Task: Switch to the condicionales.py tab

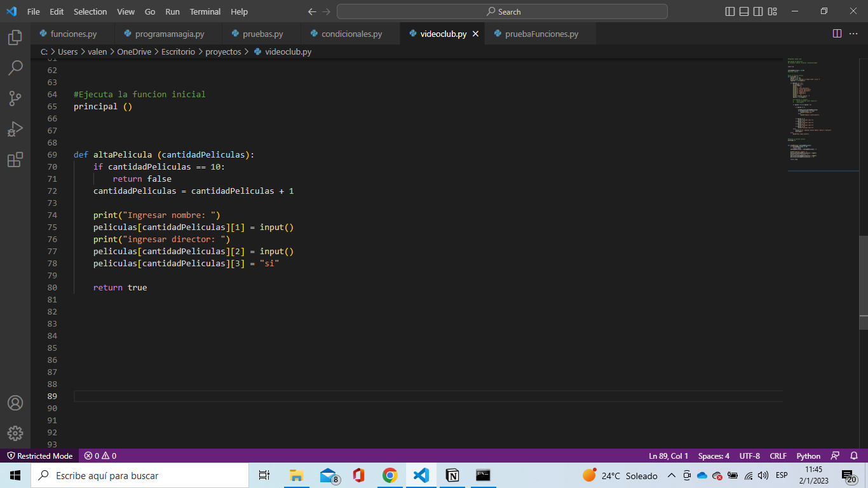Action: [351, 34]
